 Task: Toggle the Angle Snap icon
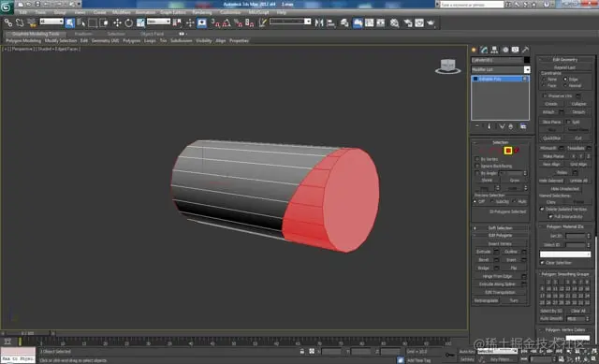[226, 22]
